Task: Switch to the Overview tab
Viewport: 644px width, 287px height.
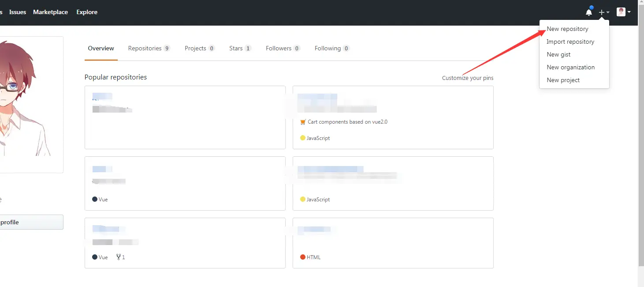Action: pos(101,48)
